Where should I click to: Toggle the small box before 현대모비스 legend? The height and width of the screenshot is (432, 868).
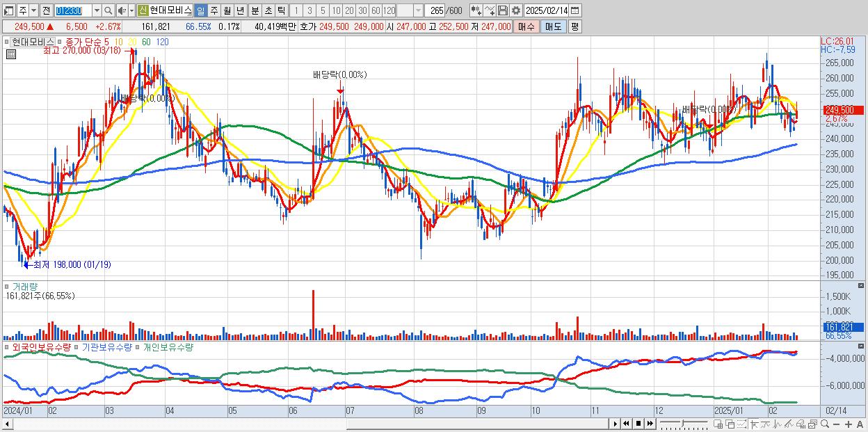tap(6, 42)
